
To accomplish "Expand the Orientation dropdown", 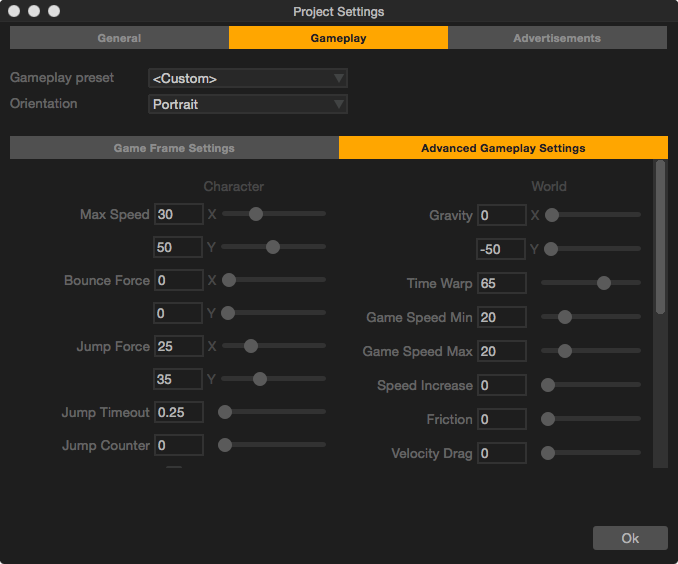I will pyautogui.click(x=247, y=104).
